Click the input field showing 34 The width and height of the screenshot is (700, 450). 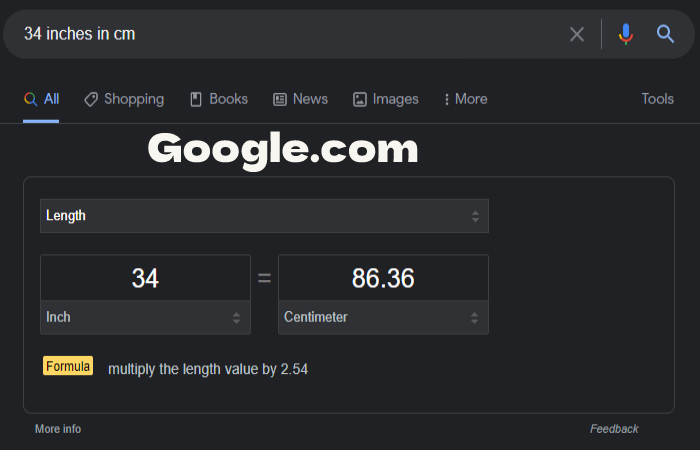pyautogui.click(x=146, y=278)
